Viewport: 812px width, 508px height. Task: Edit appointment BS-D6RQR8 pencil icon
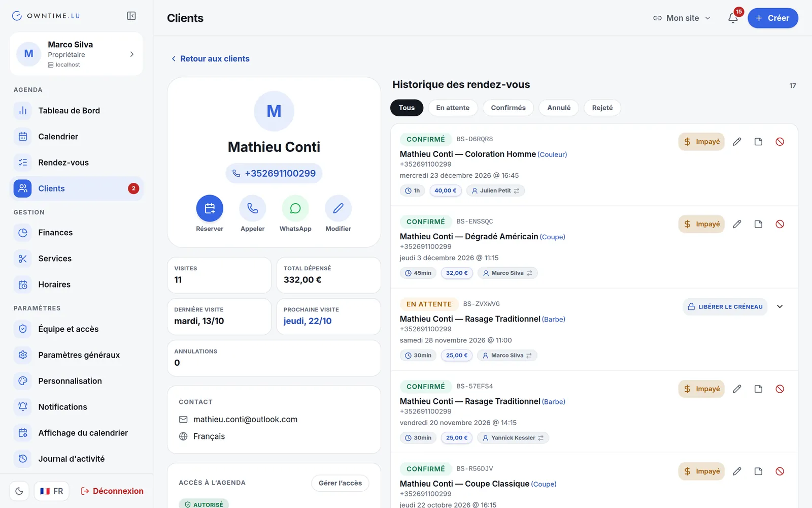(x=737, y=142)
